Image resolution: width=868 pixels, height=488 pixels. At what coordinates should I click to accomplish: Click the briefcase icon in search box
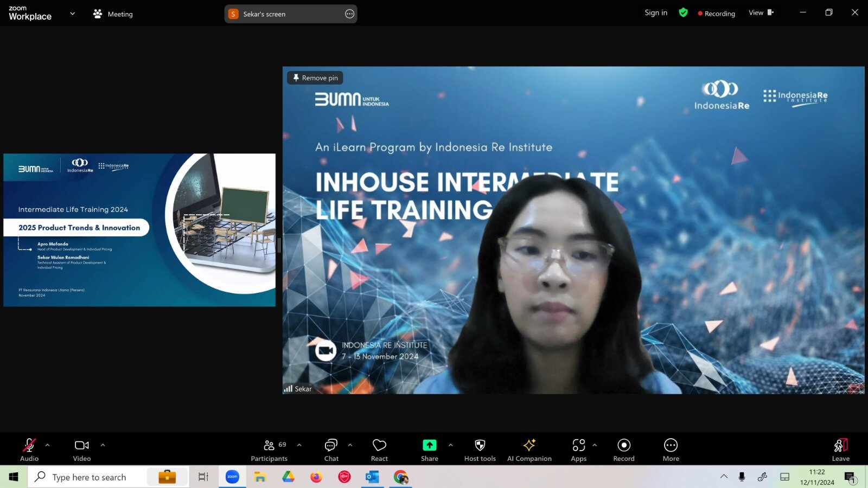click(x=167, y=477)
